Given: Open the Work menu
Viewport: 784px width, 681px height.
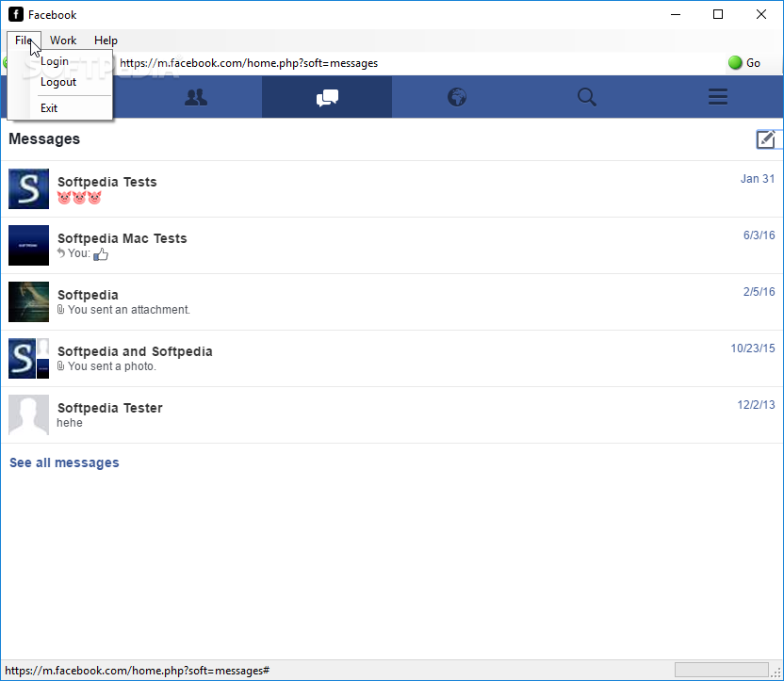Looking at the screenshot, I should tap(63, 40).
